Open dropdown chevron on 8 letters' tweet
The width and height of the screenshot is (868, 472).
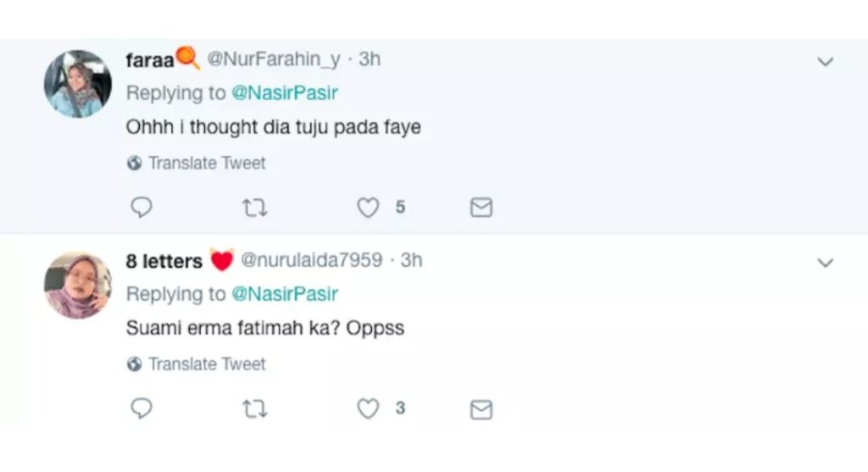[825, 264]
